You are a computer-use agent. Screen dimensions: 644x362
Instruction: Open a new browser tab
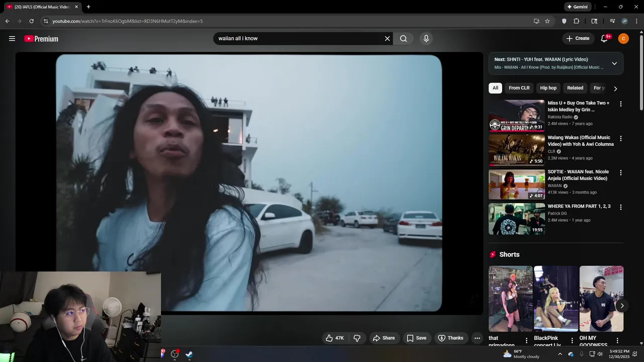pyautogui.click(x=89, y=7)
